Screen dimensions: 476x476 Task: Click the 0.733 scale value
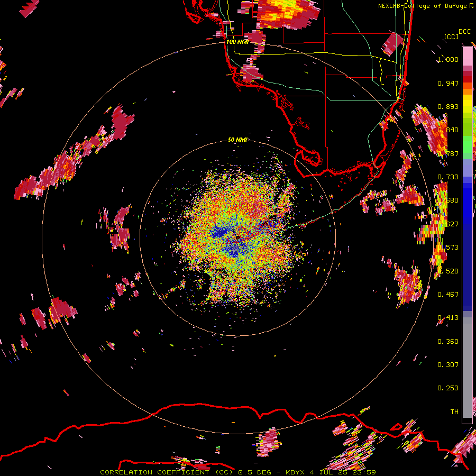(x=448, y=177)
